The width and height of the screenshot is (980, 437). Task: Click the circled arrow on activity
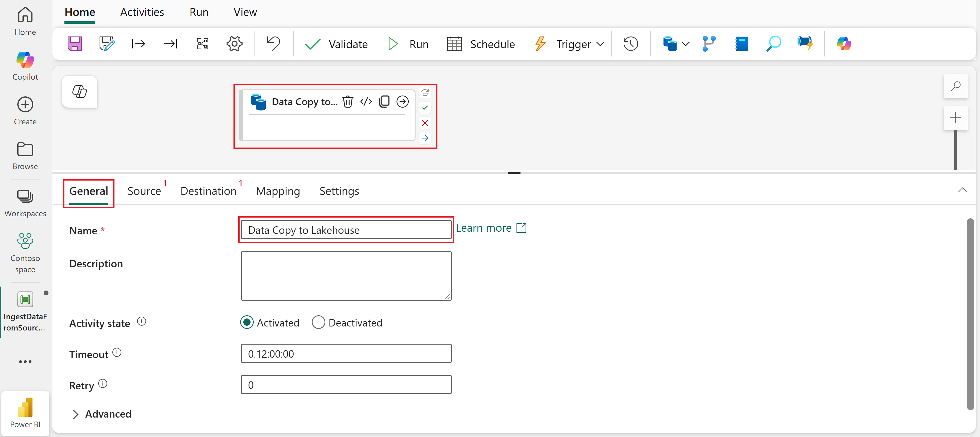[403, 102]
